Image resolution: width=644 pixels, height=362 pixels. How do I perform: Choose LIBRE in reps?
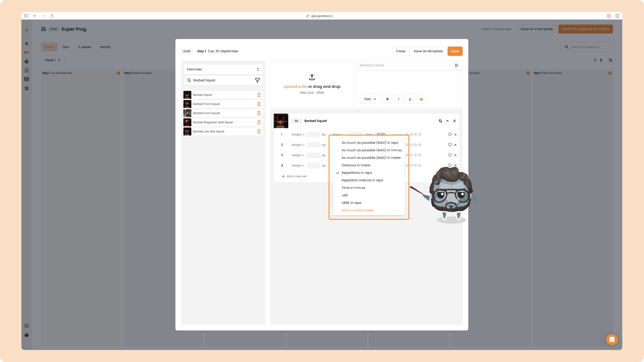tap(369, 203)
